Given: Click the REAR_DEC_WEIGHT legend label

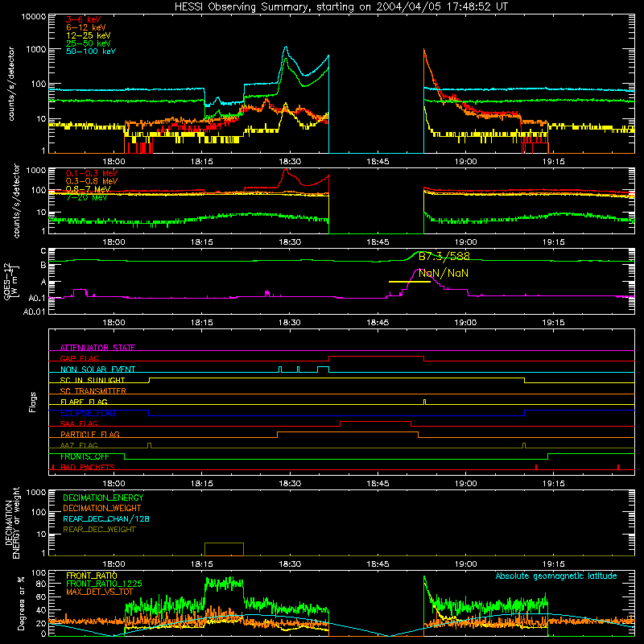Looking at the screenshot, I should coord(99,530).
